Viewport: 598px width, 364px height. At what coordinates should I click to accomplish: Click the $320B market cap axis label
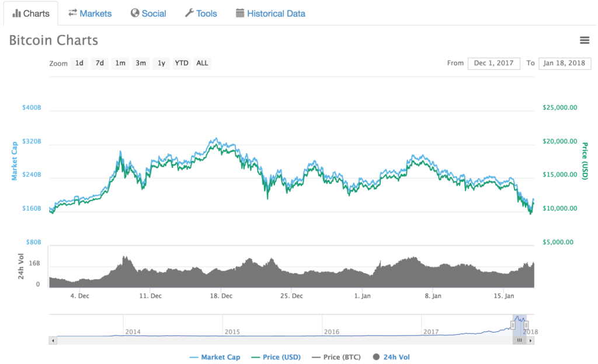click(32, 142)
